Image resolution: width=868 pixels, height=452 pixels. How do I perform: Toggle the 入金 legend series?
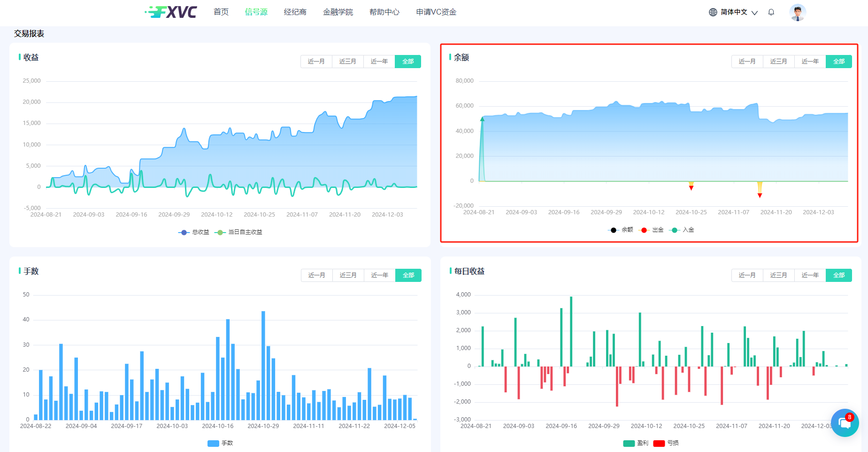tap(682, 230)
